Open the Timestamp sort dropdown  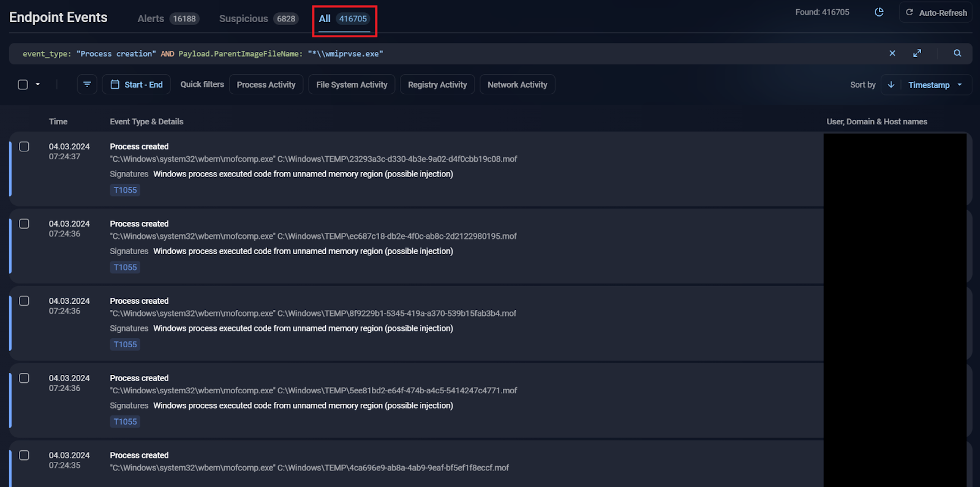(935, 85)
